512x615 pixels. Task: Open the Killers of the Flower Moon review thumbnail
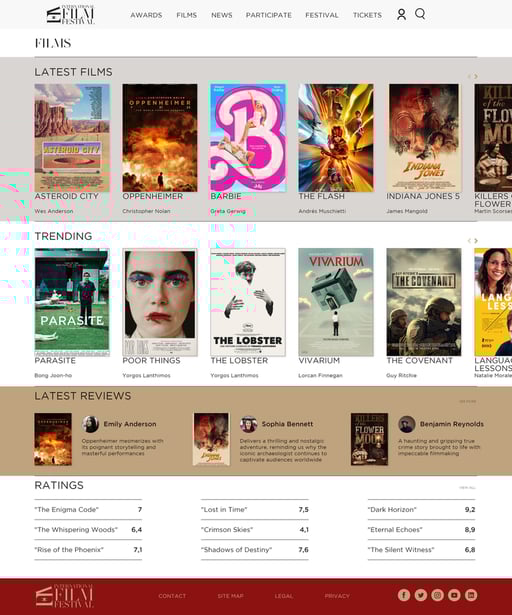tap(369, 439)
